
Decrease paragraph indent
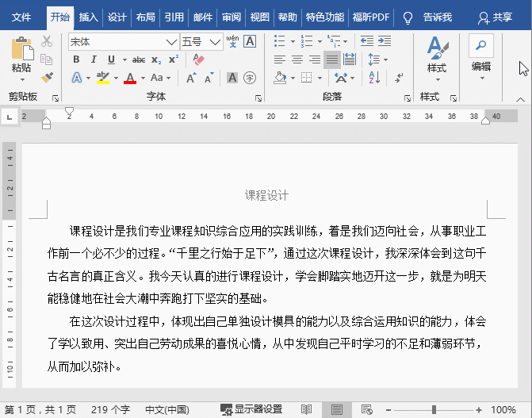coord(367,41)
